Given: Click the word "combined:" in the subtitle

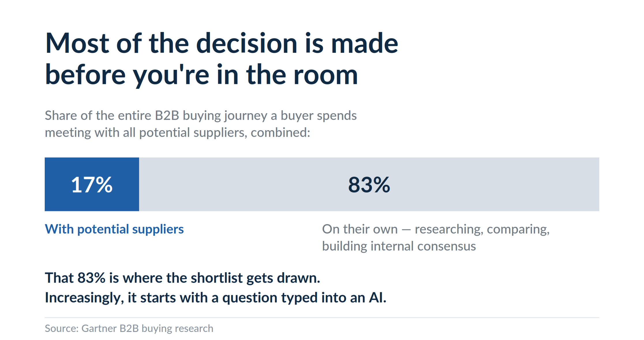Looking at the screenshot, I should click(x=280, y=133).
